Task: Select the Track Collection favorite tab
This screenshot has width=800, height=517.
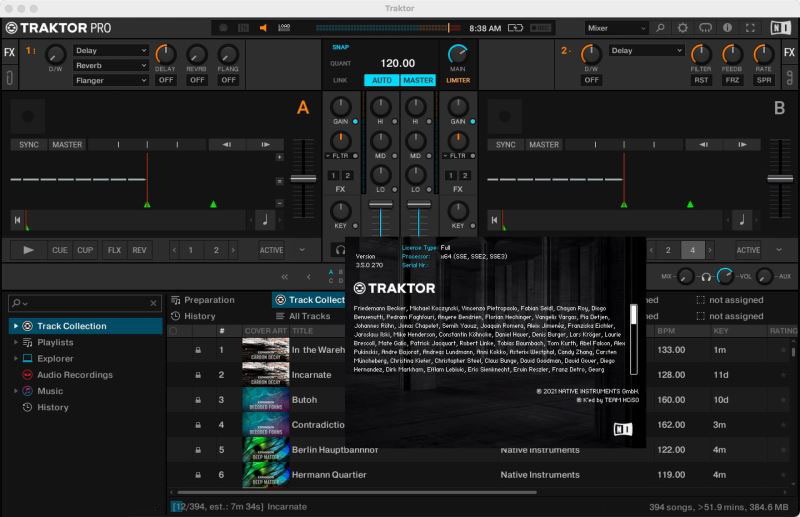Action: (x=310, y=300)
